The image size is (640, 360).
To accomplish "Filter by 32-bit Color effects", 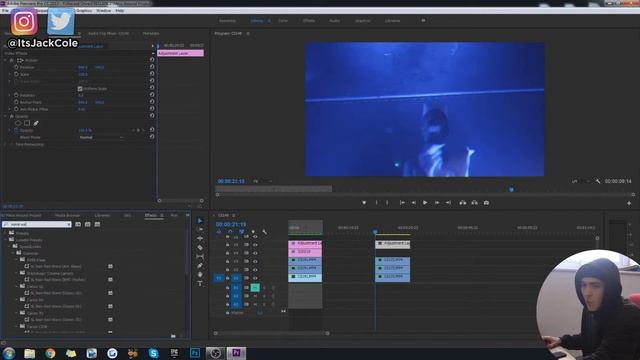I will click(x=88, y=224).
